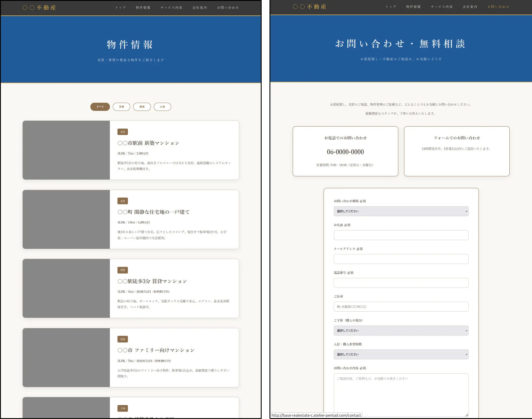532x419 pixels.
Task: Focus the お名前 input field
Action: coord(401,235)
